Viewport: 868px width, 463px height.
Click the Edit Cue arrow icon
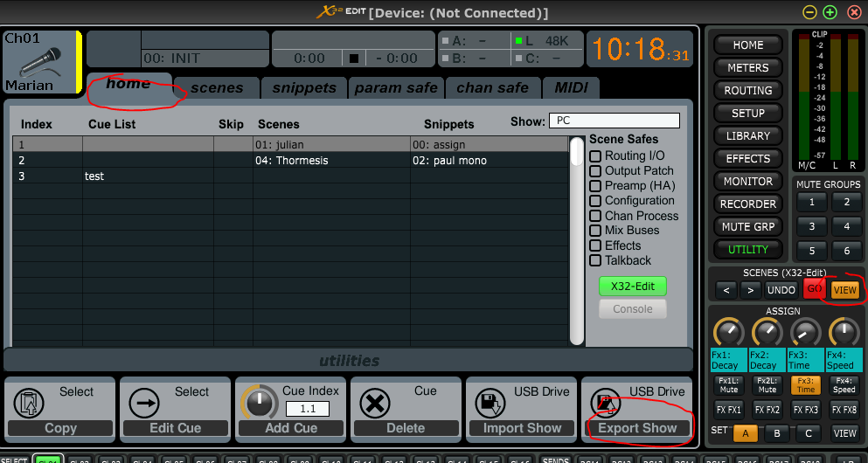coord(144,404)
